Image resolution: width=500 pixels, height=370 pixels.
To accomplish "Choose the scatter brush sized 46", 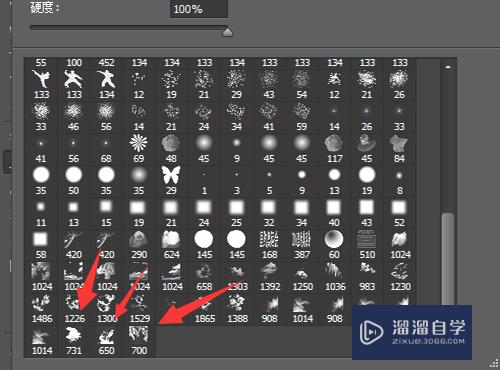I will click(x=73, y=111).
